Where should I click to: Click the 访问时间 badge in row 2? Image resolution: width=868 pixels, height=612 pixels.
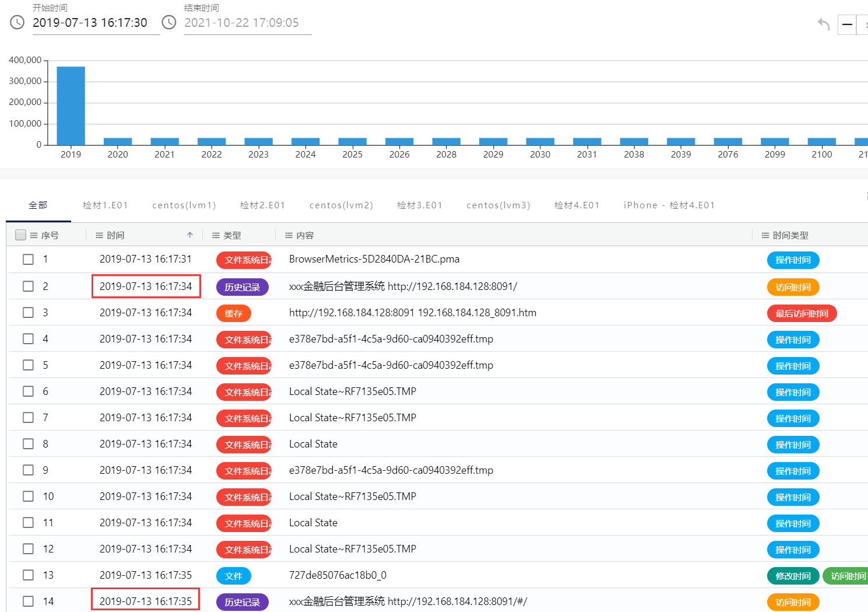point(793,287)
